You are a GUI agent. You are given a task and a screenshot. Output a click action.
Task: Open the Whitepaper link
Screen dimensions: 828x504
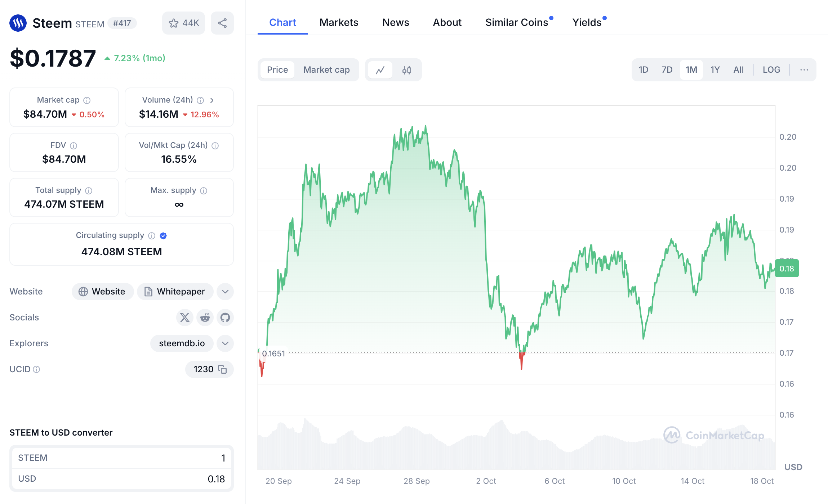(x=175, y=292)
